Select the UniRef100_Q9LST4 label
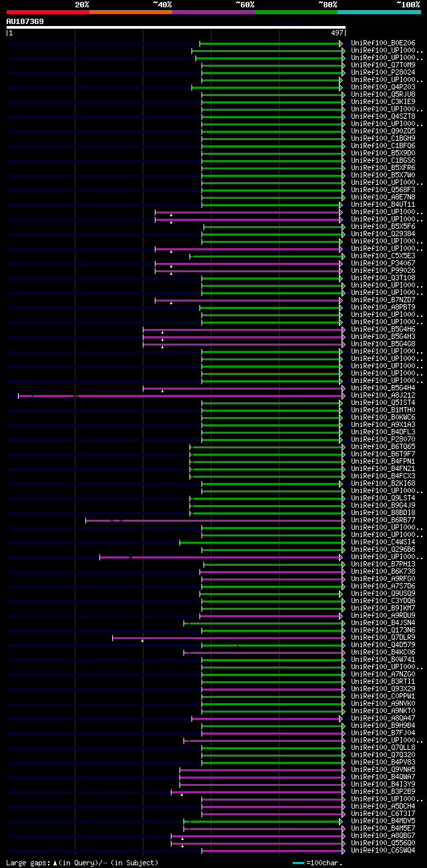 coord(384,498)
